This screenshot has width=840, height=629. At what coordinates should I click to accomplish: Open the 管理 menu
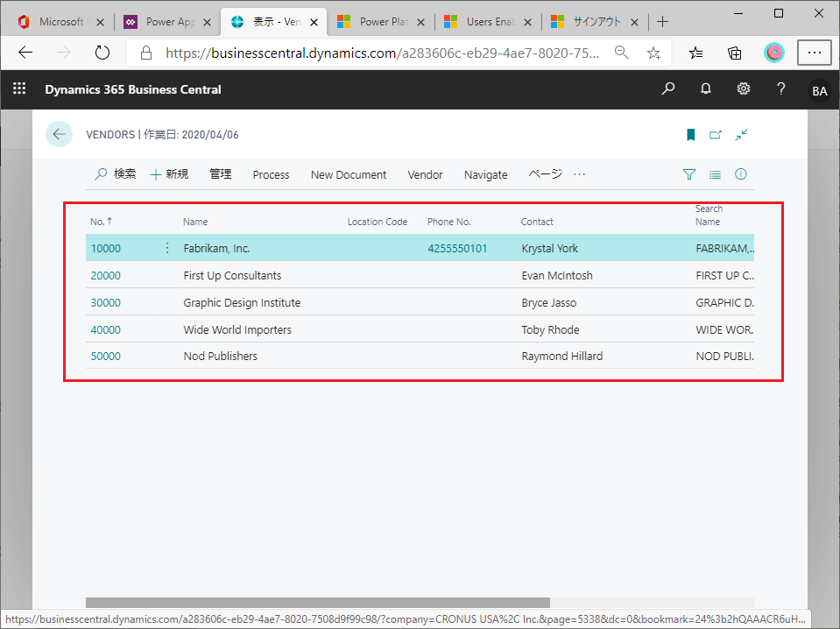coord(220,174)
